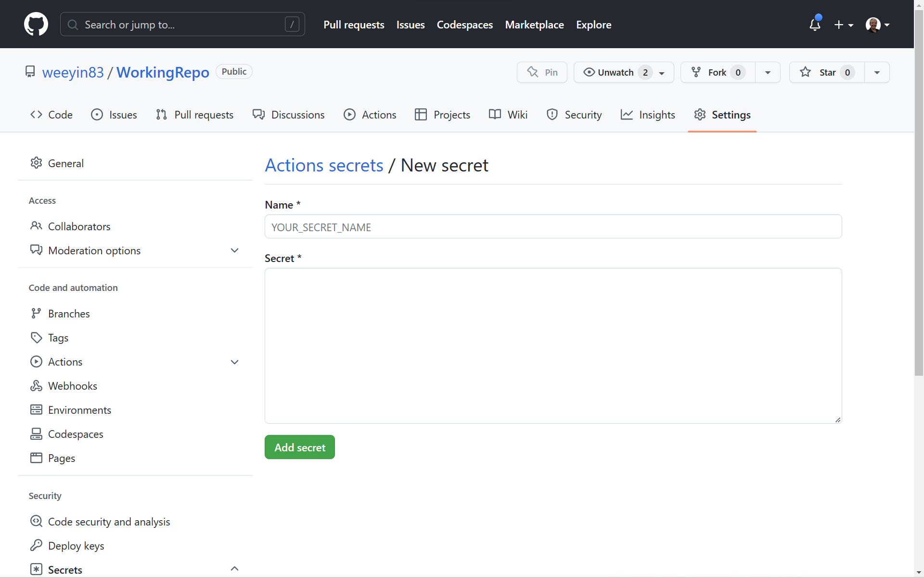Select the Deploy keys icon
Image resolution: width=924 pixels, height=578 pixels.
pos(37,545)
